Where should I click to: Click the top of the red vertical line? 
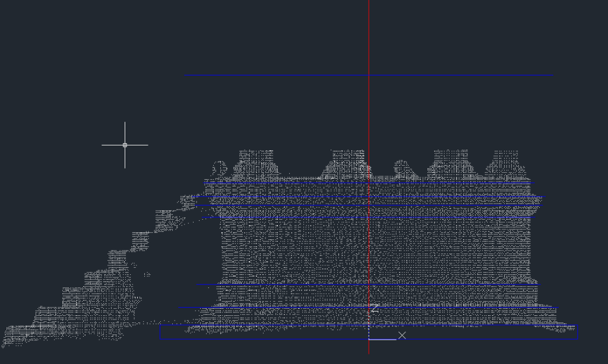point(369,2)
